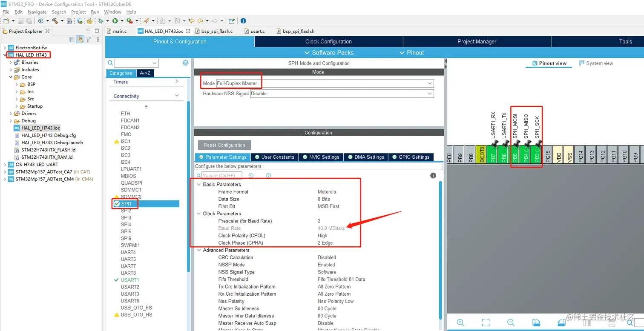644x331 pixels.
Task: Open the File menu
Action: click(6, 12)
